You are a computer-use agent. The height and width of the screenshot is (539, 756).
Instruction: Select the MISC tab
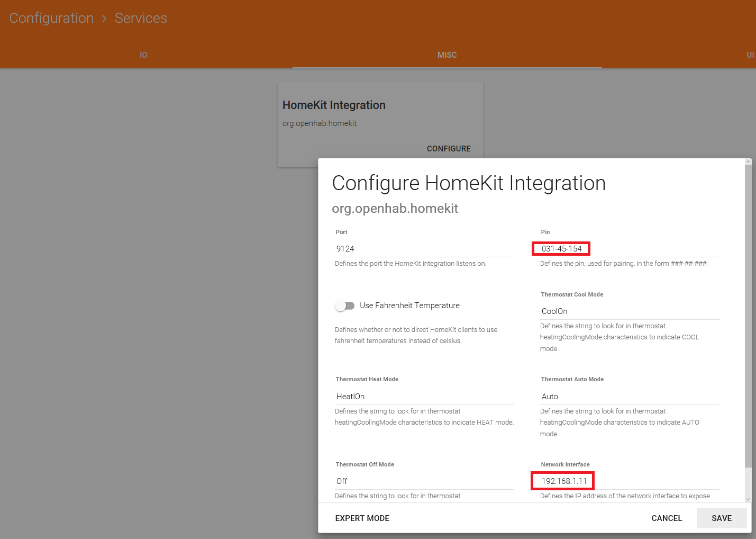coord(447,55)
